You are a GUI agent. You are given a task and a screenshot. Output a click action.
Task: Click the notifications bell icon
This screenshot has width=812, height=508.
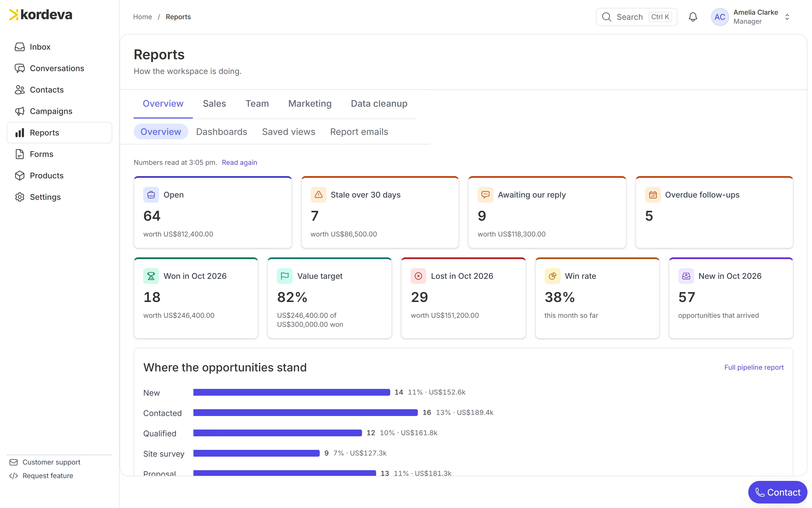[x=693, y=17]
